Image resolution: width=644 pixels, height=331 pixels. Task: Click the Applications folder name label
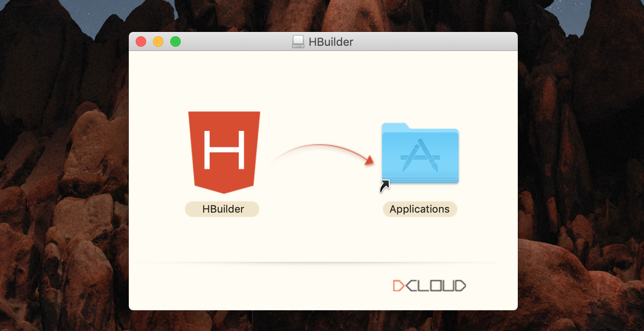[420, 209]
